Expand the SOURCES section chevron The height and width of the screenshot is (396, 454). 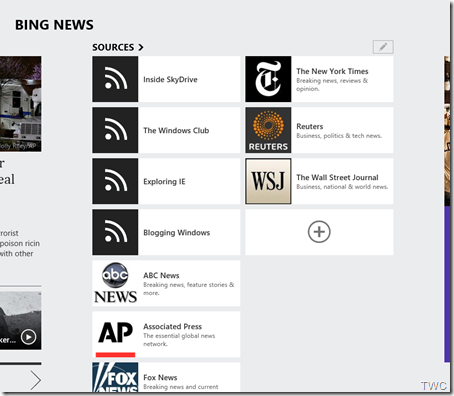[x=141, y=47]
